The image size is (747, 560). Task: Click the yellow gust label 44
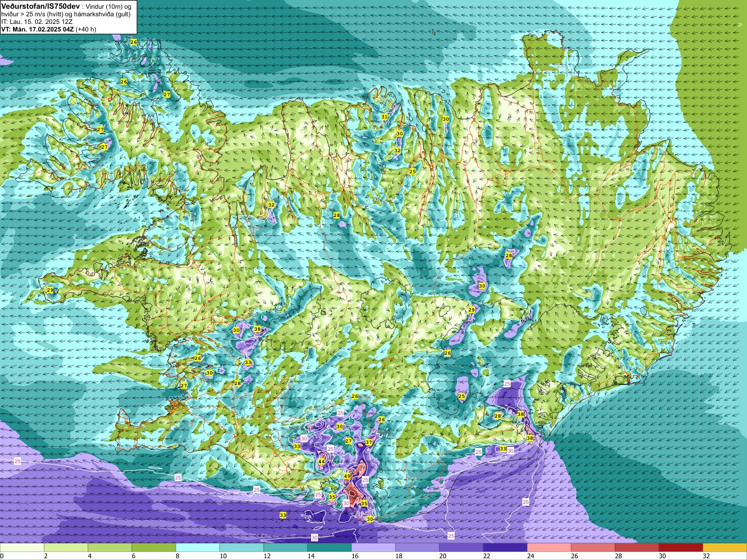pos(322,461)
